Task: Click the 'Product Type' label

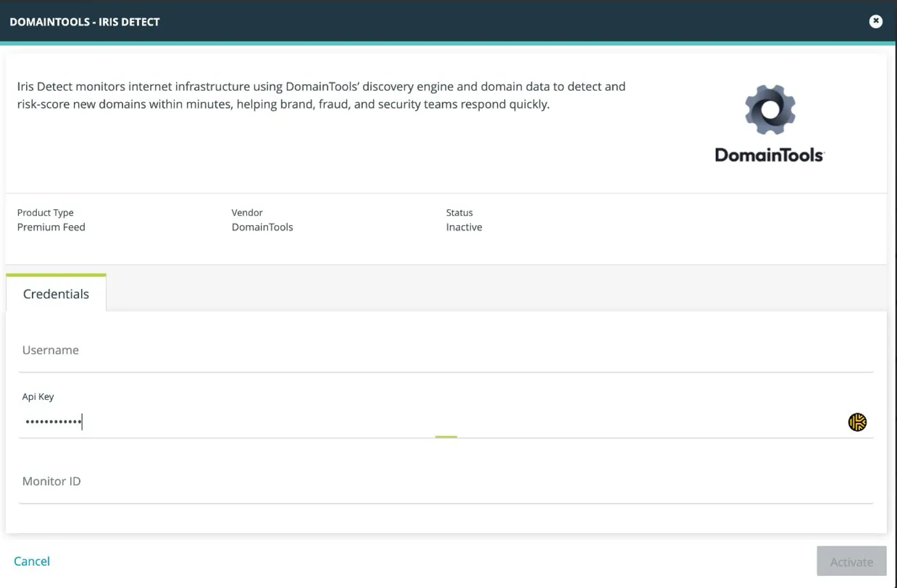Action: click(45, 212)
